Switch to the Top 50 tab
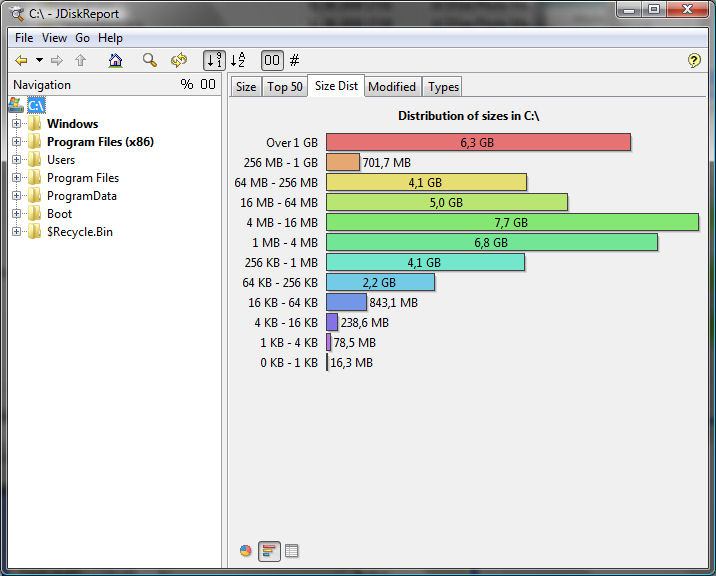Image resolution: width=716 pixels, height=576 pixels. (284, 87)
